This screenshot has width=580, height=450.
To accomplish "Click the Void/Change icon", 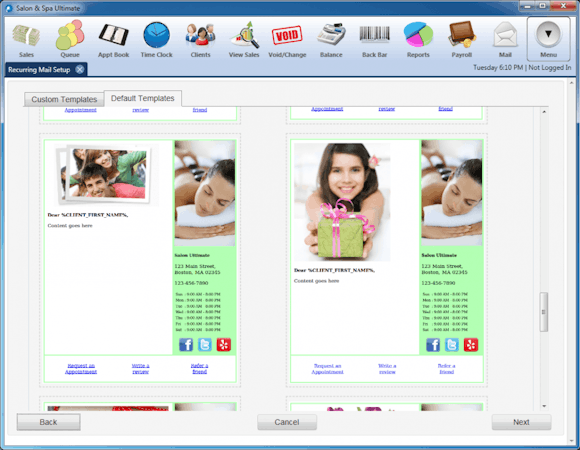I will click(x=287, y=40).
